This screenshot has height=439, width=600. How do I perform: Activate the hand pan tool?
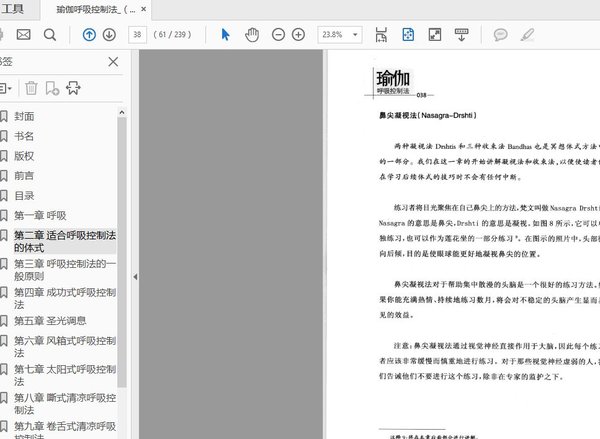[x=252, y=35]
